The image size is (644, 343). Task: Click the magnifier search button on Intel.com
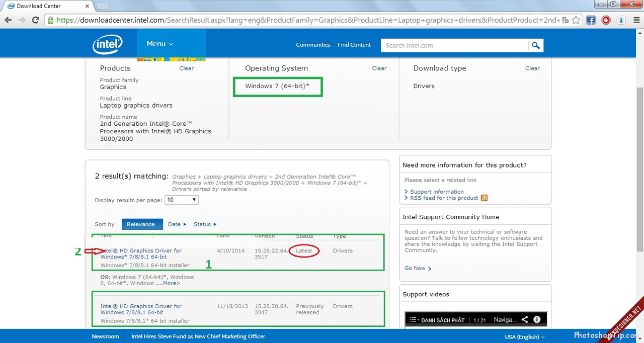(536, 45)
